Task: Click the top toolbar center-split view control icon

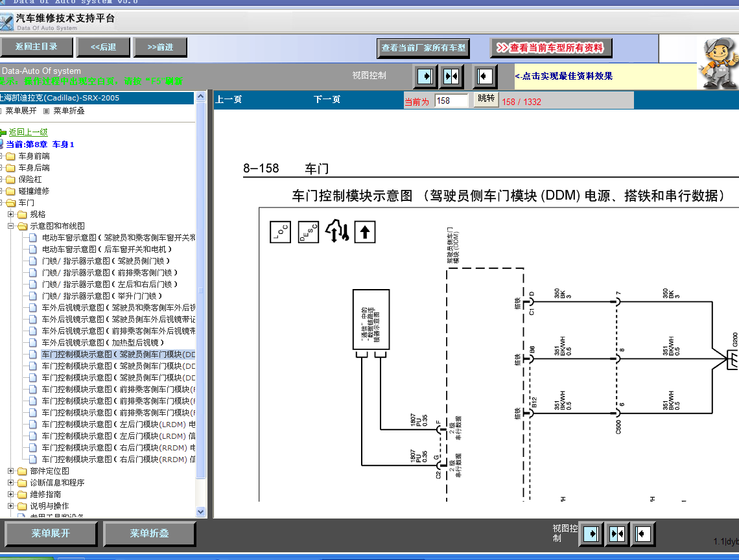Action: pos(451,76)
